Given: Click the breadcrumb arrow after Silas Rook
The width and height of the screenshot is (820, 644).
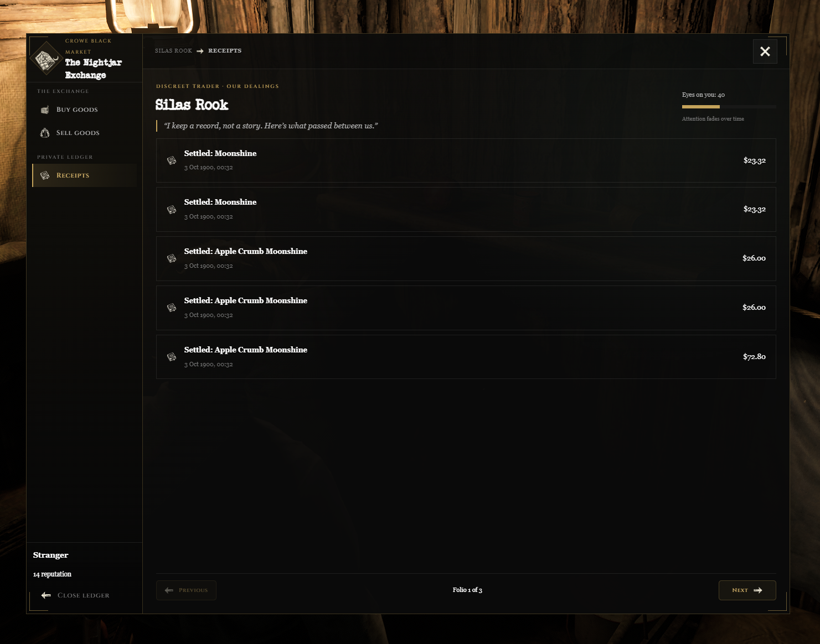Looking at the screenshot, I should click(200, 51).
